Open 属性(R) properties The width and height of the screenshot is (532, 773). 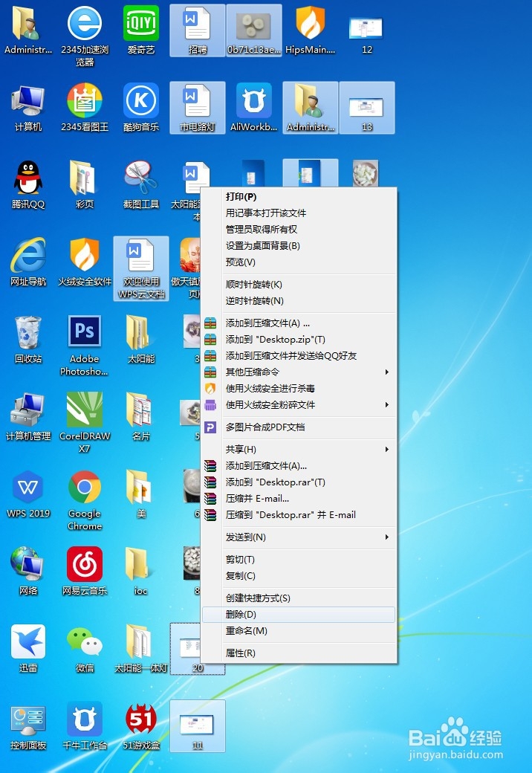(x=299, y=653)
